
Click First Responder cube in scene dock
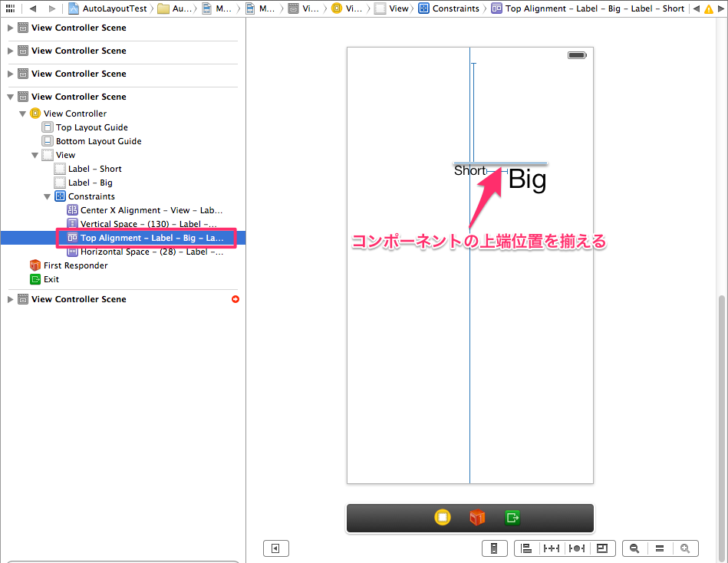click(x=477, y=517)
